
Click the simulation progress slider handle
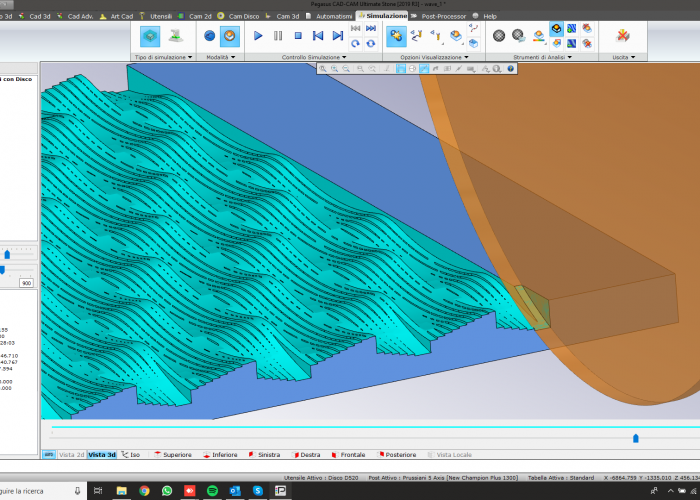636,438
